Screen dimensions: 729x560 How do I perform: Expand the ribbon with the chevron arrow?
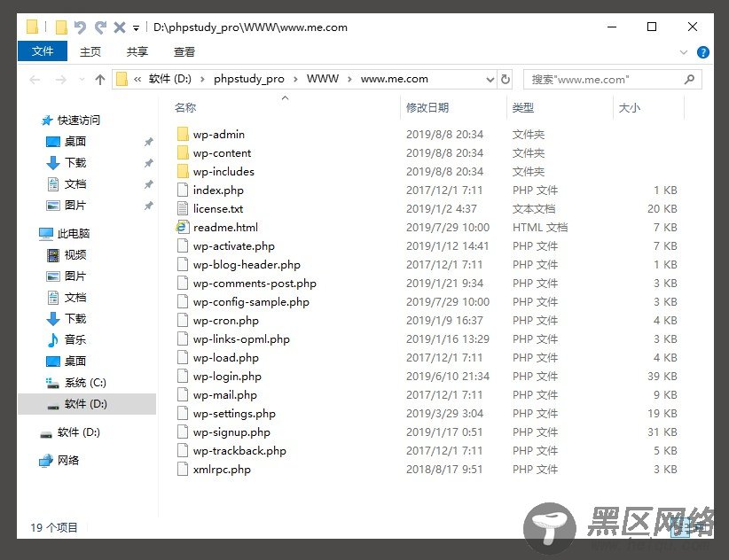(684, 52)
